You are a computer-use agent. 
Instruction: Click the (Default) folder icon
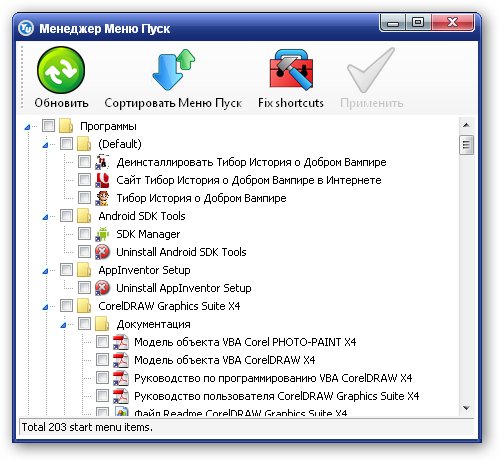tap(84, 144)
